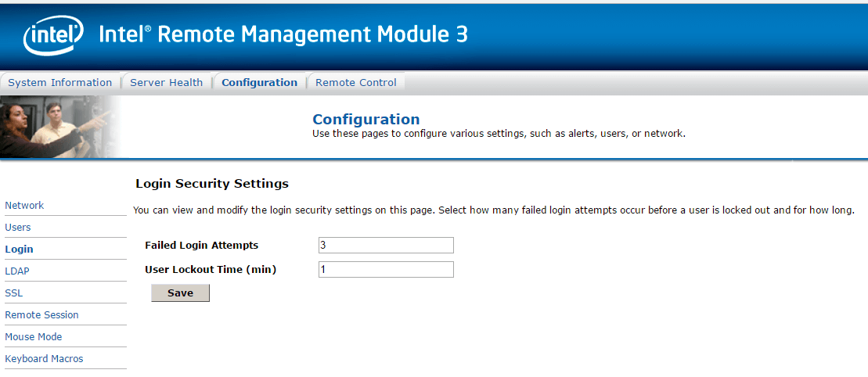This screenshot has height=377, width=868.
Task: Click the Failed Login Attempts field
Action: (386, 246)
